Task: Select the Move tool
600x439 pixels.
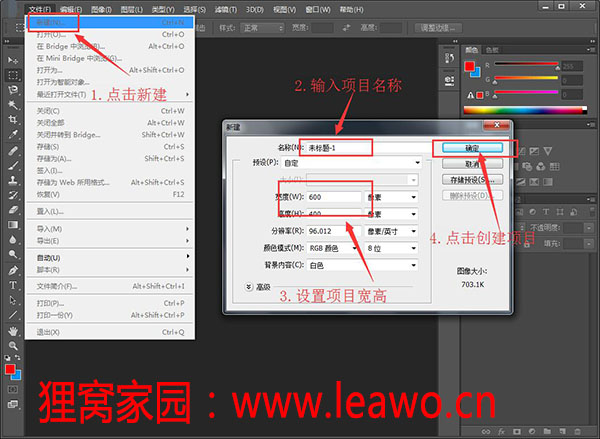Action: [13, 60]
